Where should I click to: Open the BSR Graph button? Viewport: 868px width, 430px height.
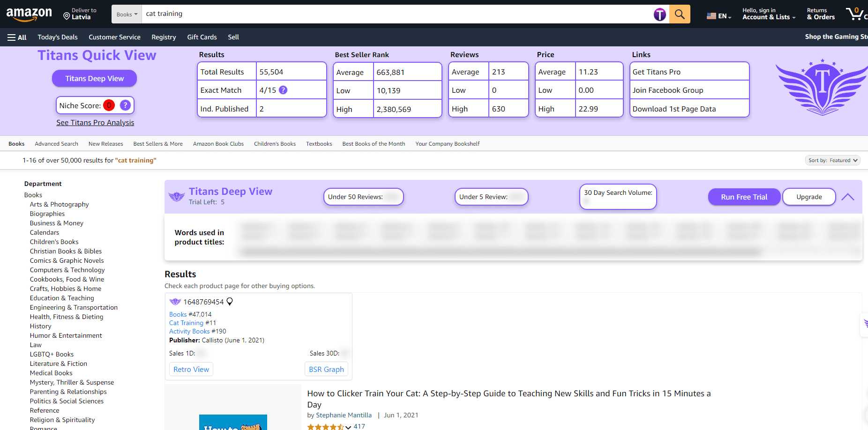[x=326, y=369]
